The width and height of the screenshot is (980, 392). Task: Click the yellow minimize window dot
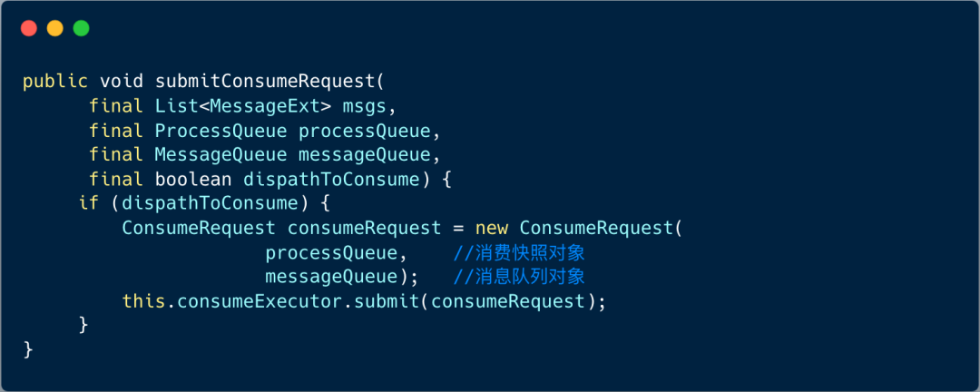55,28
